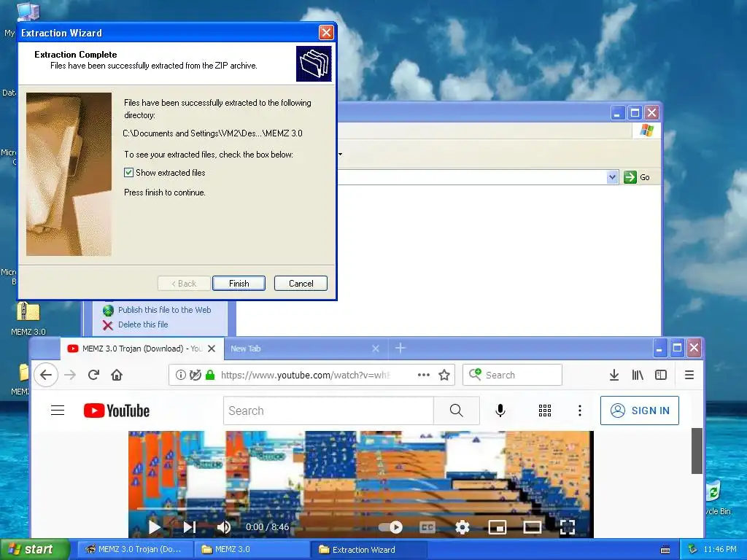Screen dimensions: 747x560
Task: Open address bar dropdown in Explorer window
Action: click(612, 177)
